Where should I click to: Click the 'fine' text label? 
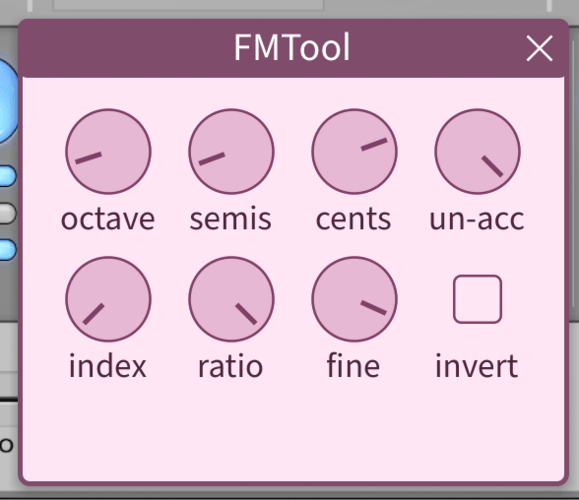point(353,366)
